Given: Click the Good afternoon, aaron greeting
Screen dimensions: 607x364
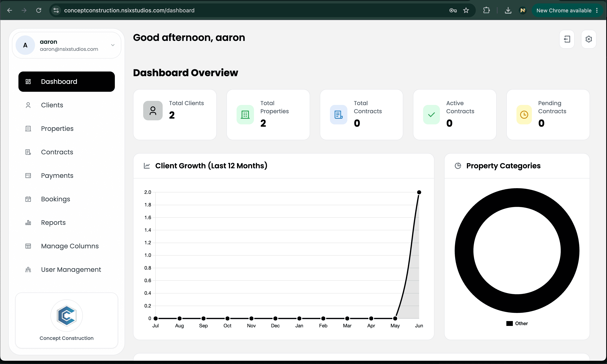Looking at the screenshot, I should point(189,37).
